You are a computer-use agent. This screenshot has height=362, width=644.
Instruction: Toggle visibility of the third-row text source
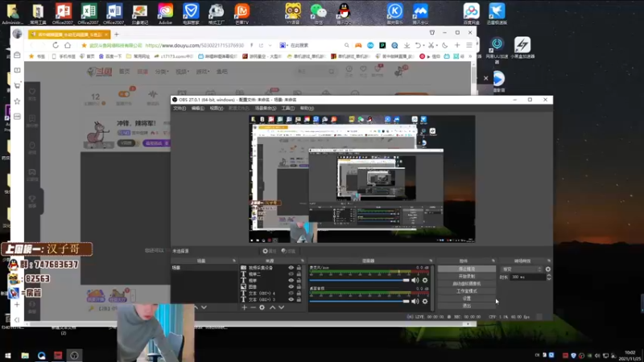click(x=291, y=280)
